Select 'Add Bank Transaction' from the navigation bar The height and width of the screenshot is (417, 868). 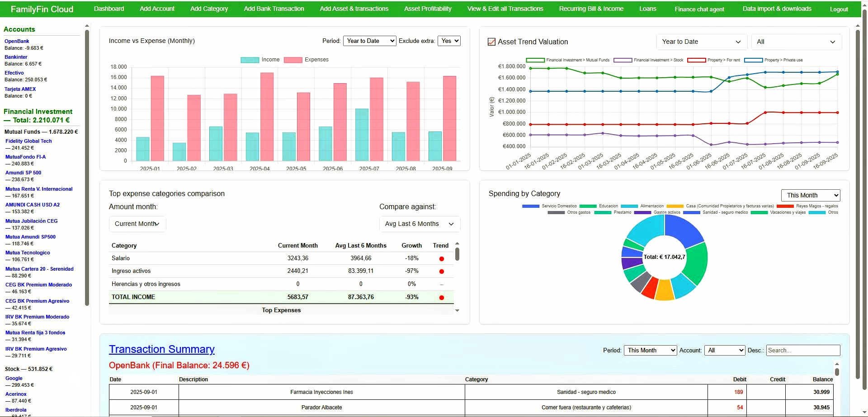tap(274, 9)
